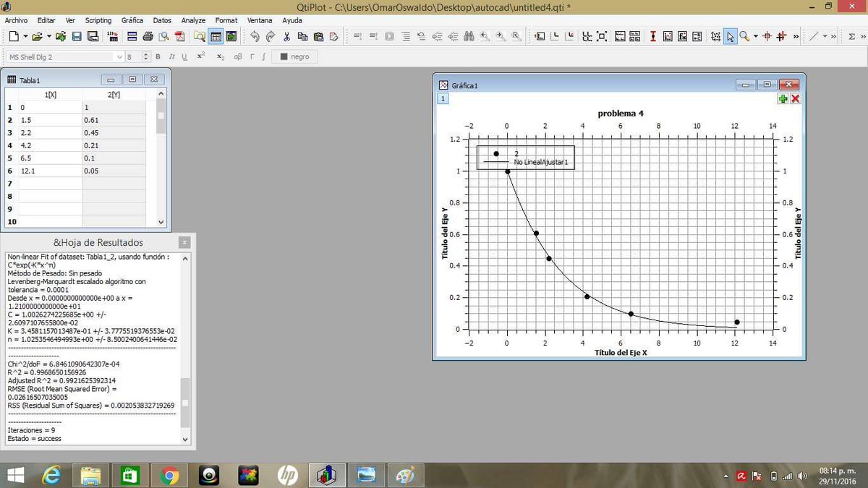Click the fx function icon

tap(683, 36)
